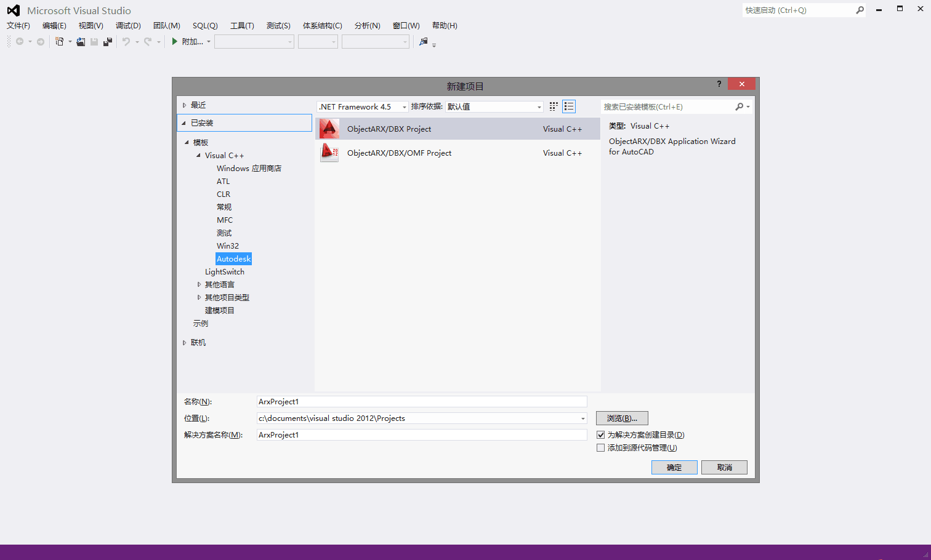Click the 浏览(B)... button
The width and height of the screenshot is (931, 560).
[x=622, y=418]
